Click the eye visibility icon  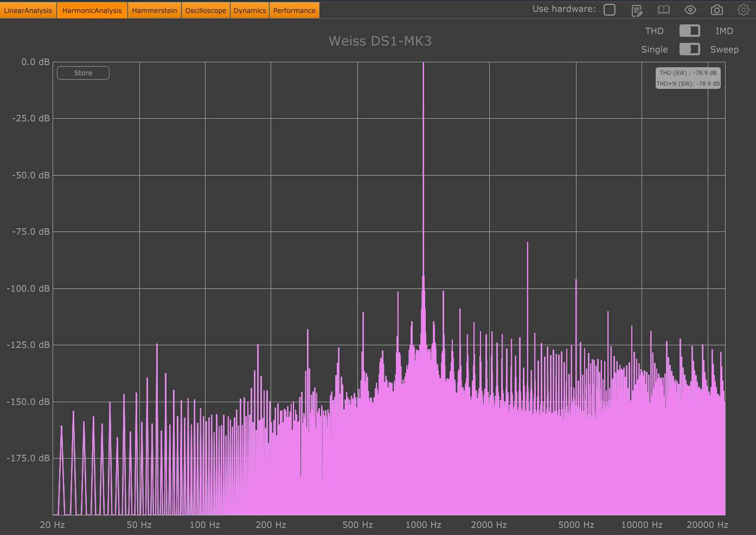coord(690,10)
